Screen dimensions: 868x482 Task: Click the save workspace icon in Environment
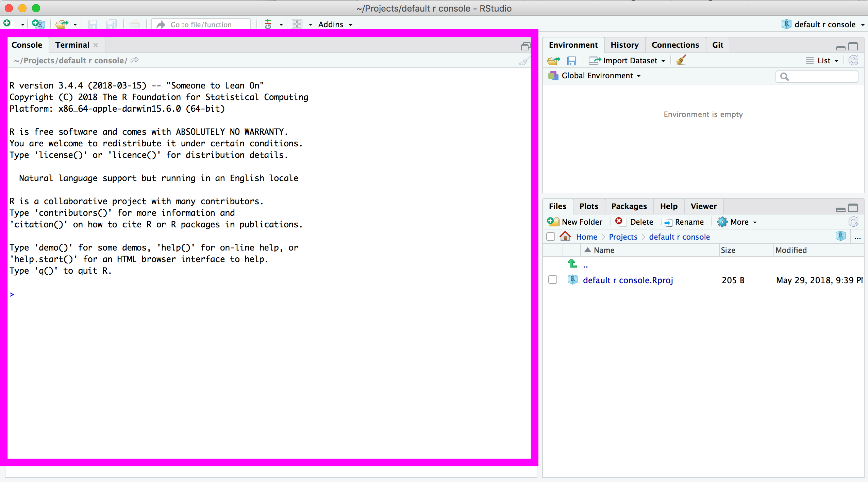point(572,61)
